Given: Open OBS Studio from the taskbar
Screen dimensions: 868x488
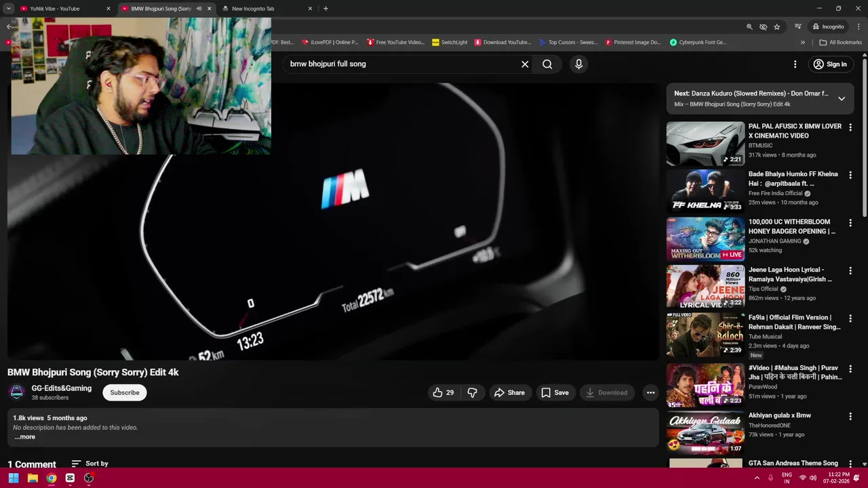Looking at the screenshot, I should coord(88,479).
